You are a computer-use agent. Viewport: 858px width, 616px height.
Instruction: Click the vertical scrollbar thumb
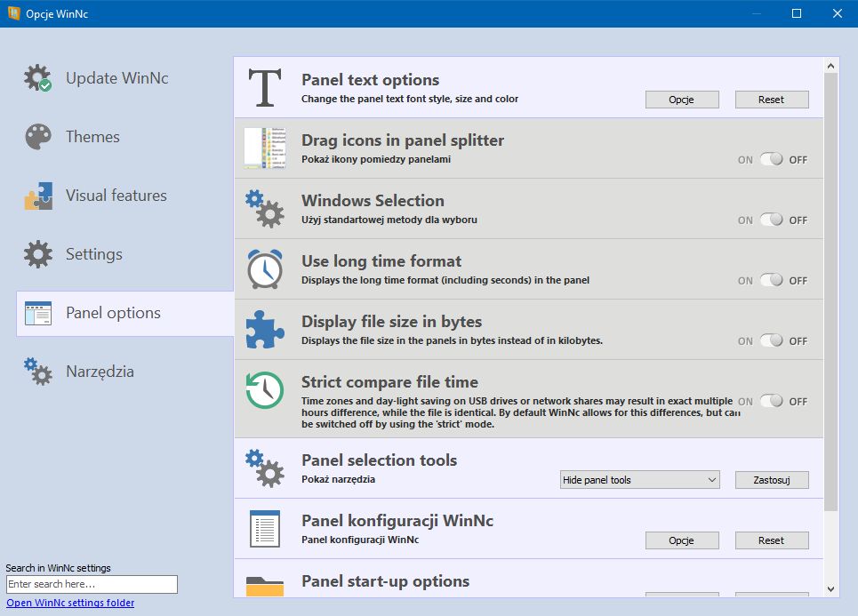click(831, 292)
